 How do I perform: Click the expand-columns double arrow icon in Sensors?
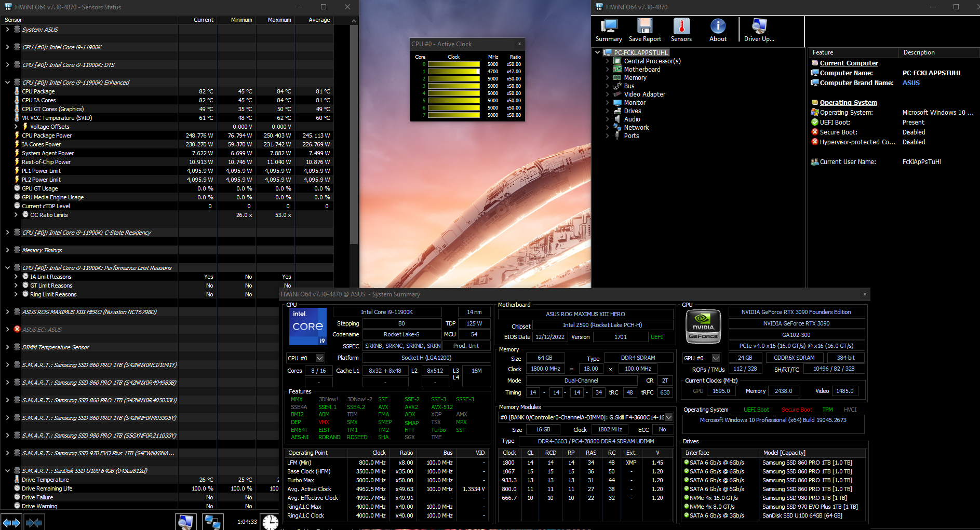(x=11, y=522)
